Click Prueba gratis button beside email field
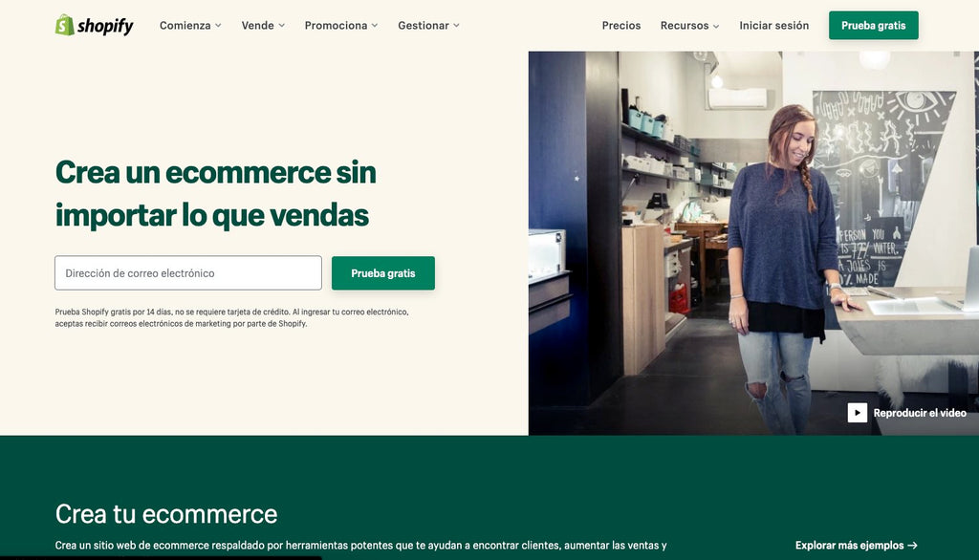The height and width of the screenshot is (560, 979). (x=383, y=272)
